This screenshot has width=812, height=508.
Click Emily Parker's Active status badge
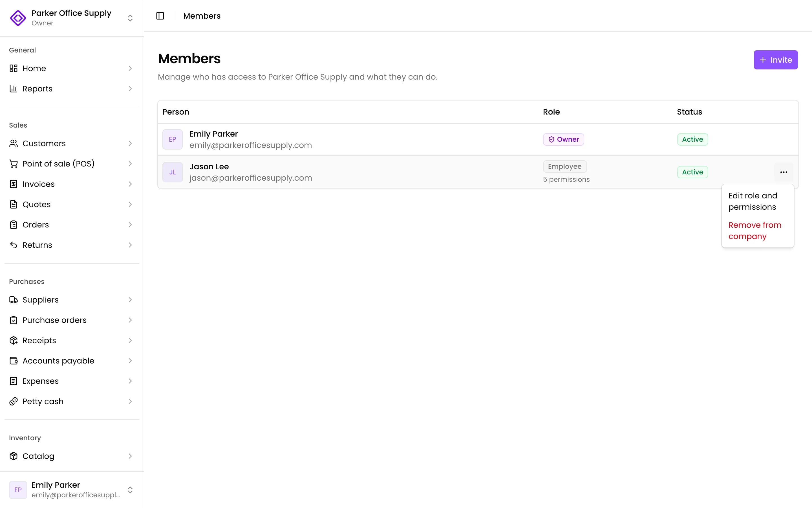[692, 139]
